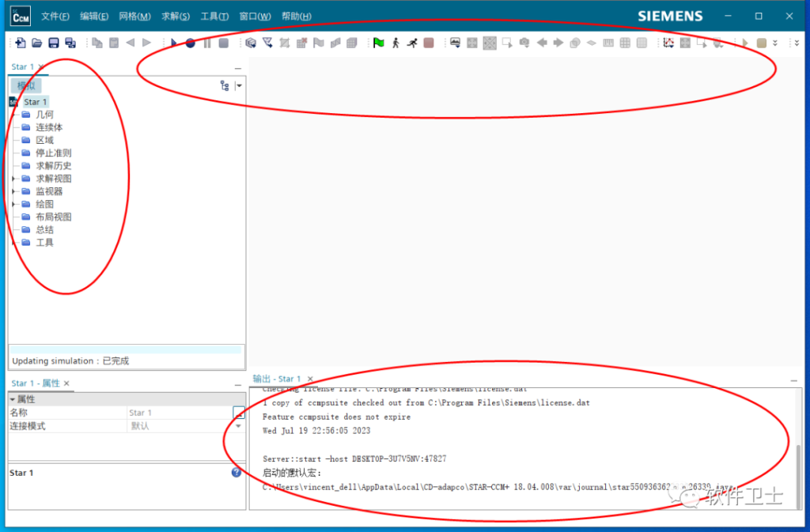Viewport: 810px width, 532px height.
Task: Select the 几何 folder in tree
Action: 37,115
